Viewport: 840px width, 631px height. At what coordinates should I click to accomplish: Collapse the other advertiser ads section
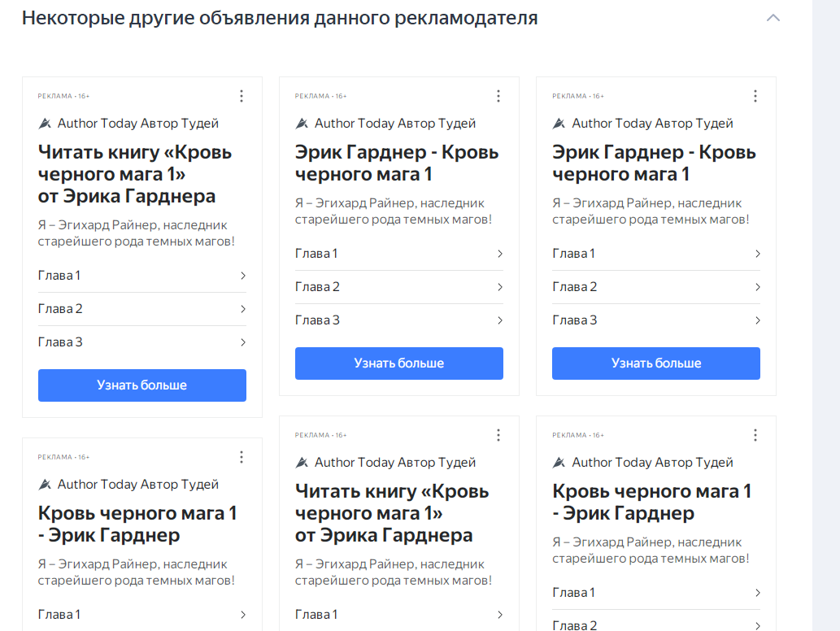click(773, 18)
